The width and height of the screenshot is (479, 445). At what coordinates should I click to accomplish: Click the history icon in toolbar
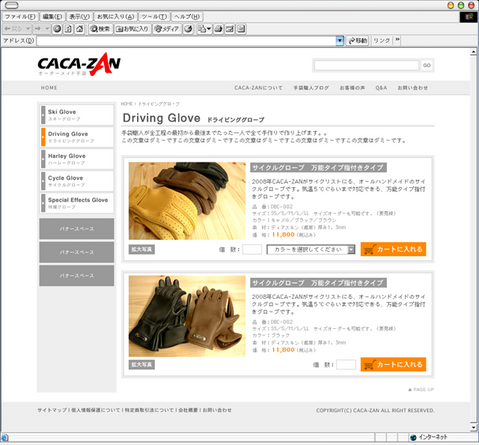(x=188, y=29)
